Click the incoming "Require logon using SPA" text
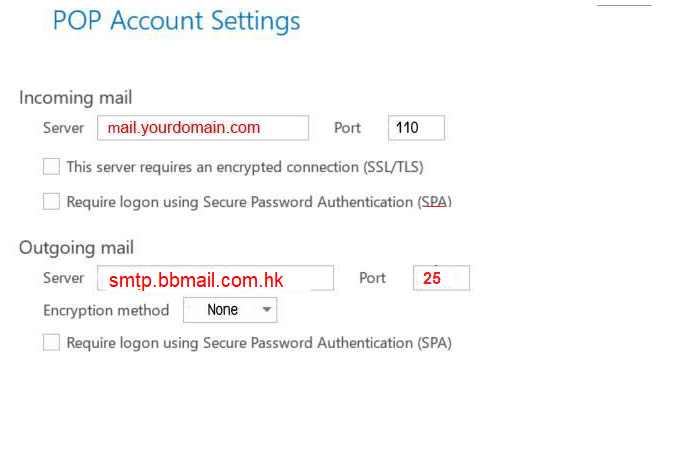Screen dimensions: 699x453 click(x=259, y=202)
